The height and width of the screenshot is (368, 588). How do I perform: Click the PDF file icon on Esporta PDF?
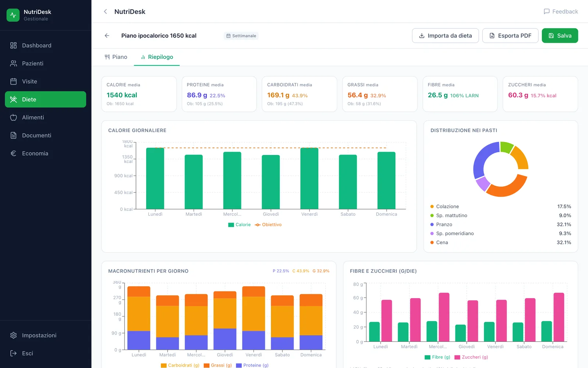(492, 36)
